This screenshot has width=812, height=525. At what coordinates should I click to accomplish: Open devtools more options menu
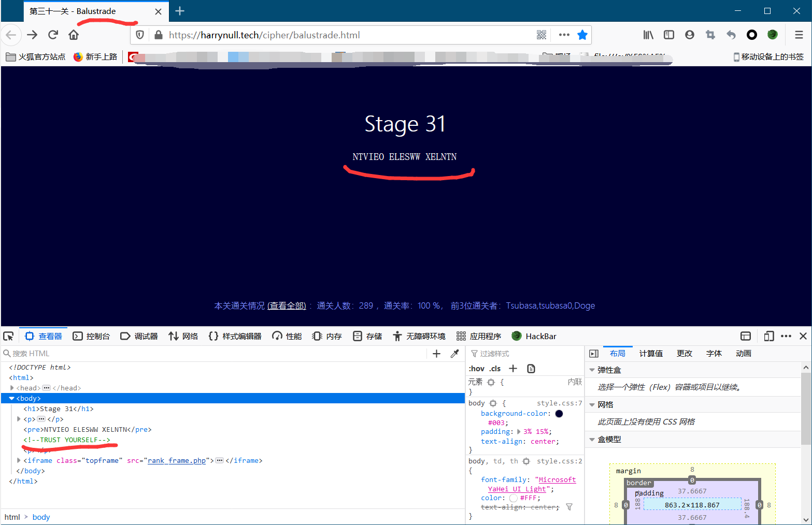tap(786, 336)
